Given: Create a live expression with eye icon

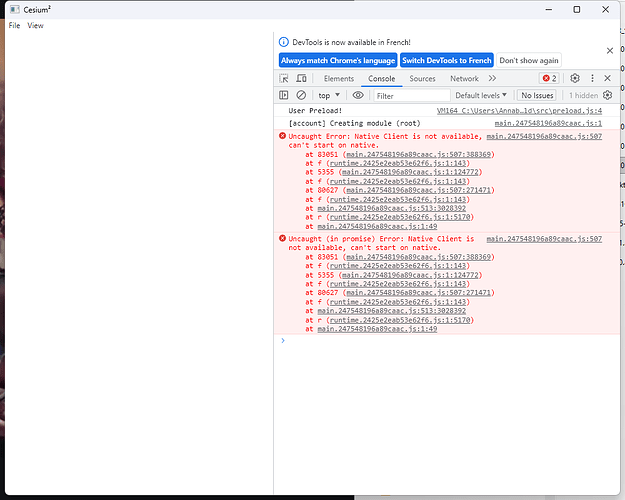Looking at the screenshot, I should 358,95.
